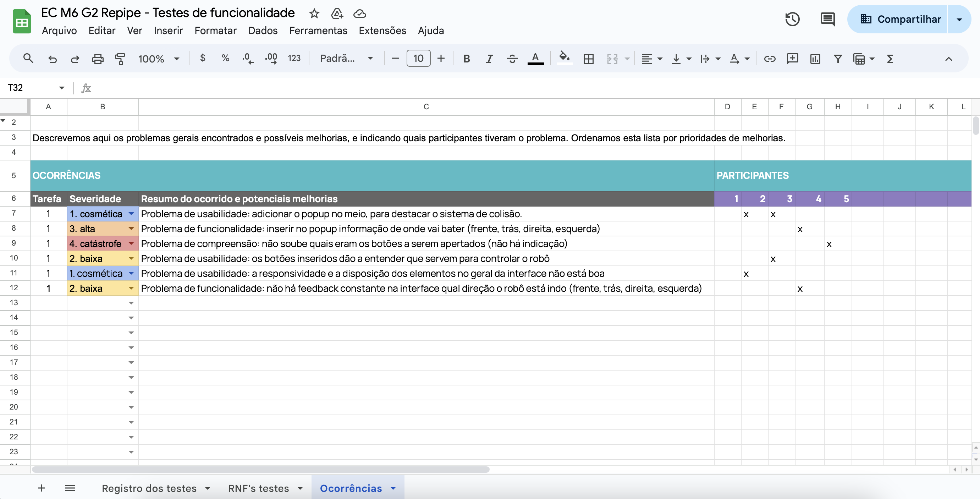Open the Ajuda menu
Screen dimensions: 980x499
click(431, 31)
